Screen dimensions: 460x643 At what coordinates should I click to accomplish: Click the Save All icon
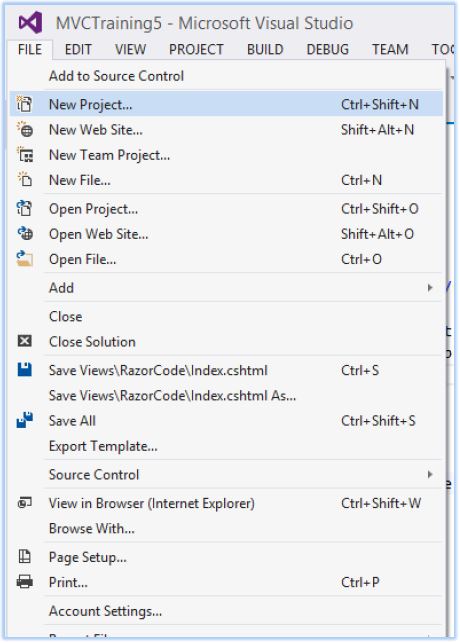[x=25, y=420]
